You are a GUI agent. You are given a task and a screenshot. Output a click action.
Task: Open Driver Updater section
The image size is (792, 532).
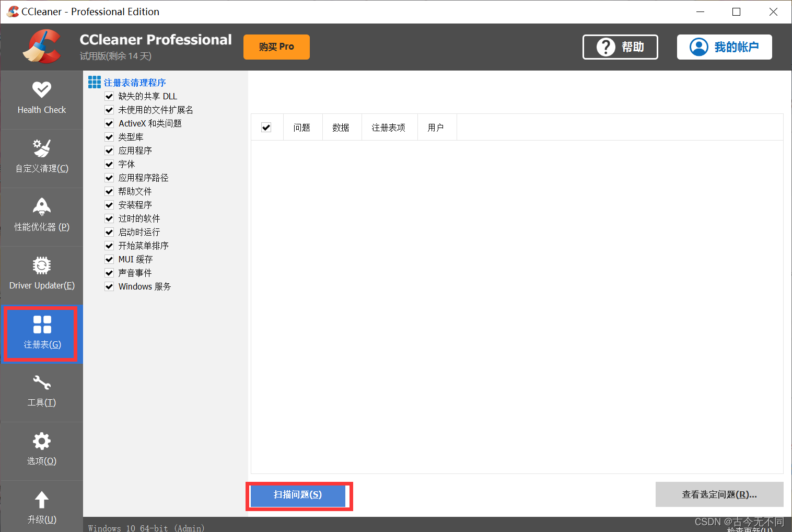click(42, 275)
